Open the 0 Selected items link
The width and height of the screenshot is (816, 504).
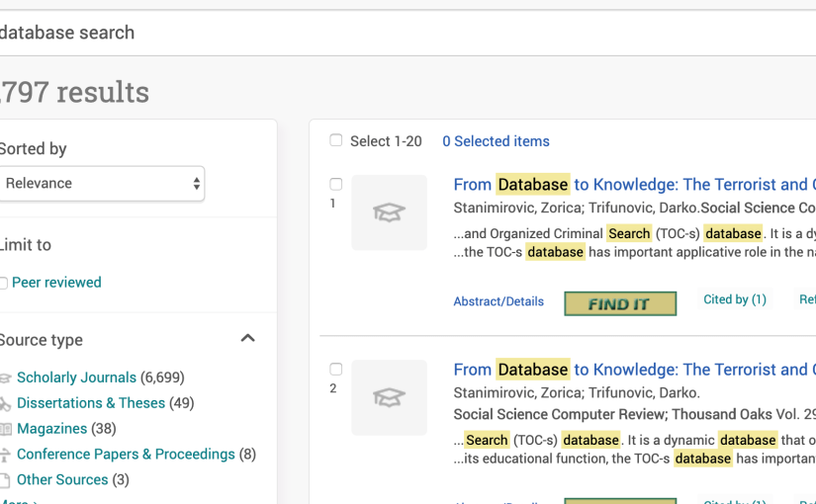pos(496,141)
